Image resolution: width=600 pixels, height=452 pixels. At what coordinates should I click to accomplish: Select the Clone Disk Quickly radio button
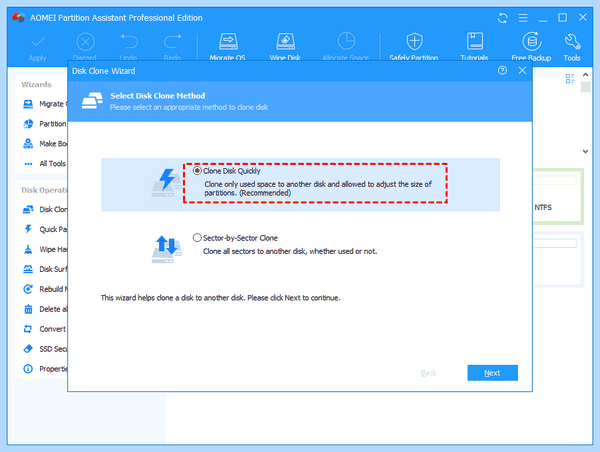tap(197, 171)
